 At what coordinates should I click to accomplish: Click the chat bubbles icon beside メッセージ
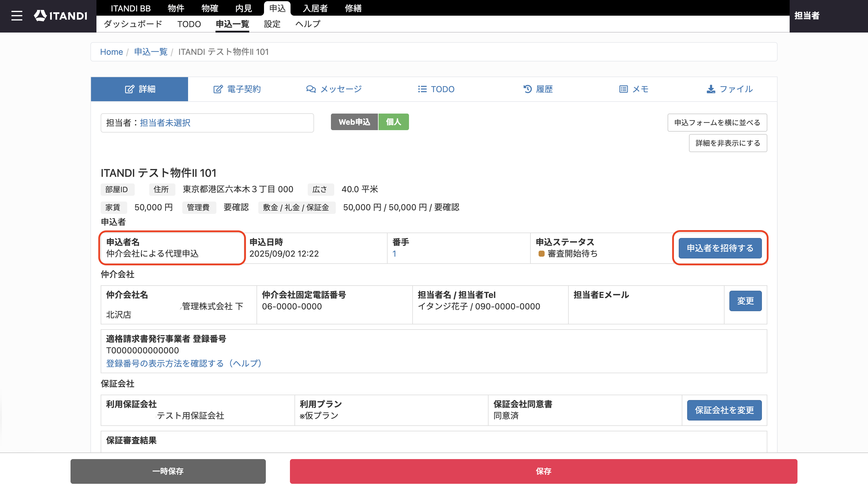(x=311, y=89)
